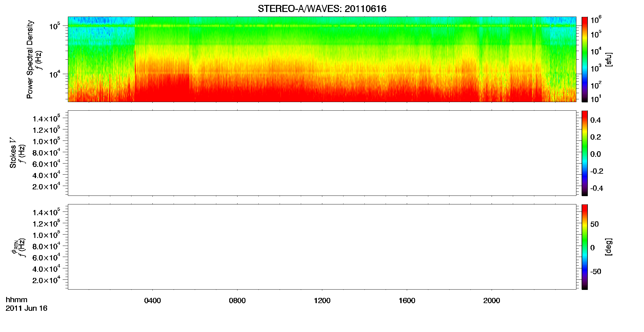Click the 2000 time tick label
644x332 pixels.
tap(492, 301)
